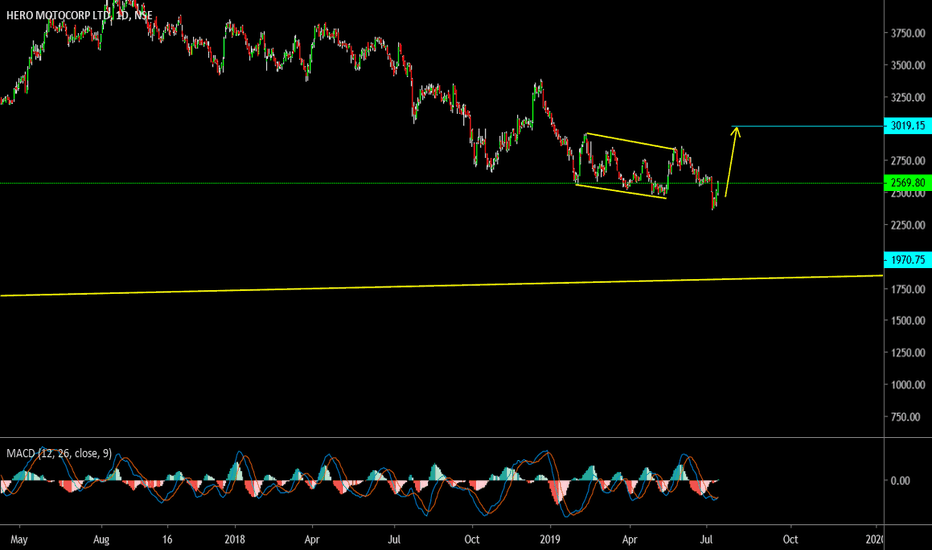Click the 2019 label on time axis
The width and height of the screenshot is (932, 550).
[550, 540]
